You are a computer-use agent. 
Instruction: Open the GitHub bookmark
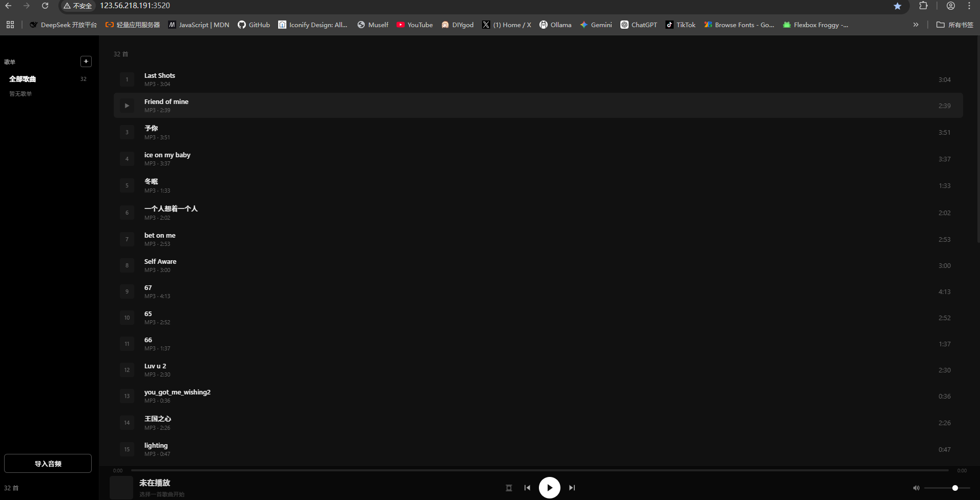point(254,25)
